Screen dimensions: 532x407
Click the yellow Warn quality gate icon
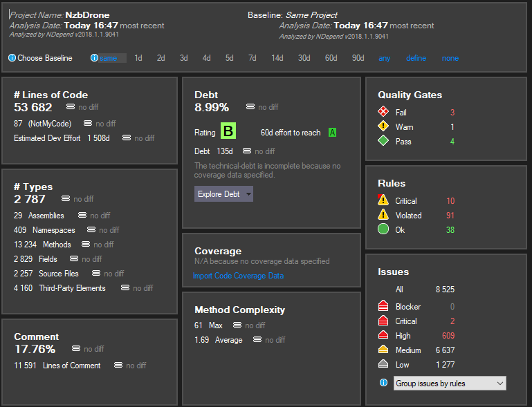tap(383, 126)
